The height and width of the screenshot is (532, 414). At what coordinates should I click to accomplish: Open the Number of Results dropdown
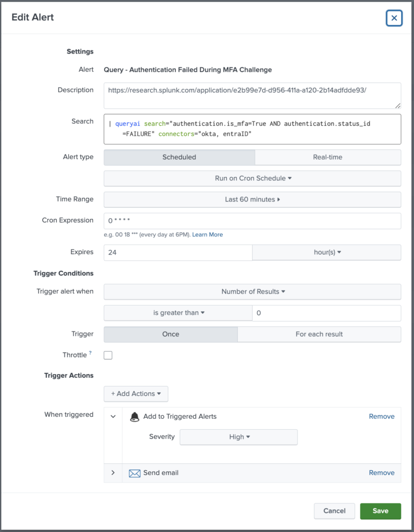pyautogui.click(x=253, y=291)
